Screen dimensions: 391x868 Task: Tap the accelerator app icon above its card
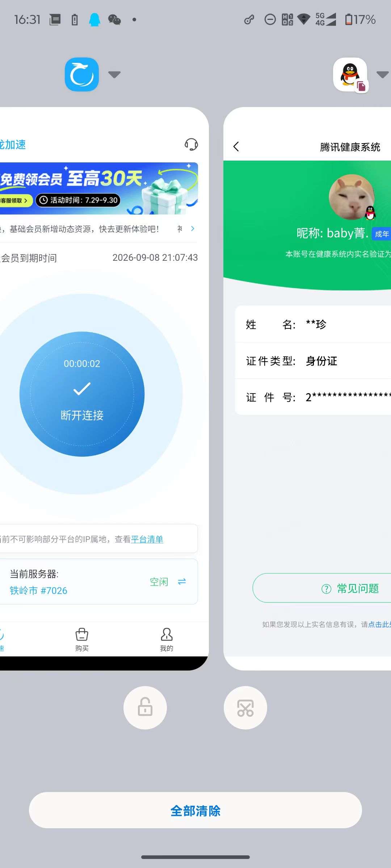pyautogui.click(x=82, y=75)
